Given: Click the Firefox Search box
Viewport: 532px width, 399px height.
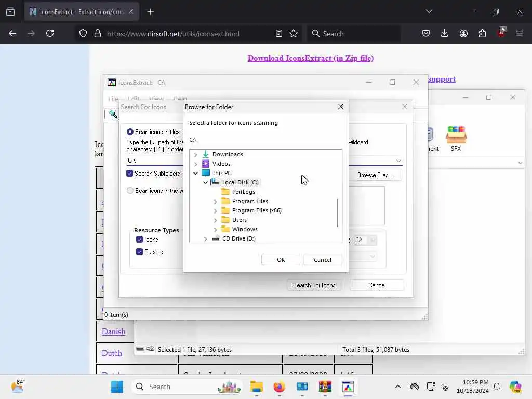Looking at the screenshot, I should [354, 34].
